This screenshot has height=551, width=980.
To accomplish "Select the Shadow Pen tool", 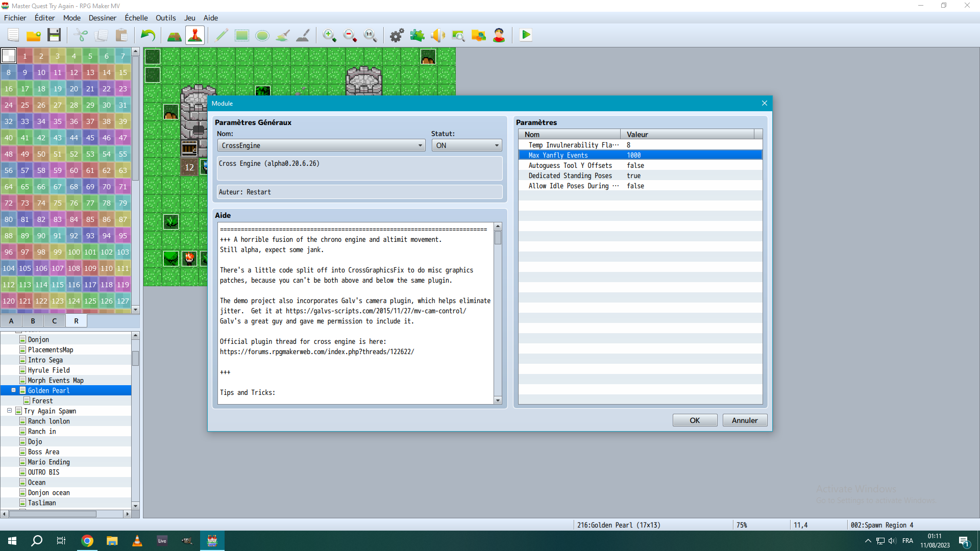I will 303,35.
